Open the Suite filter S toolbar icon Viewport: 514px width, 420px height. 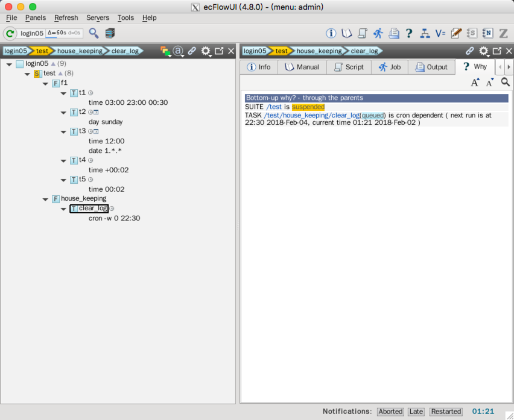coord(471,33)
